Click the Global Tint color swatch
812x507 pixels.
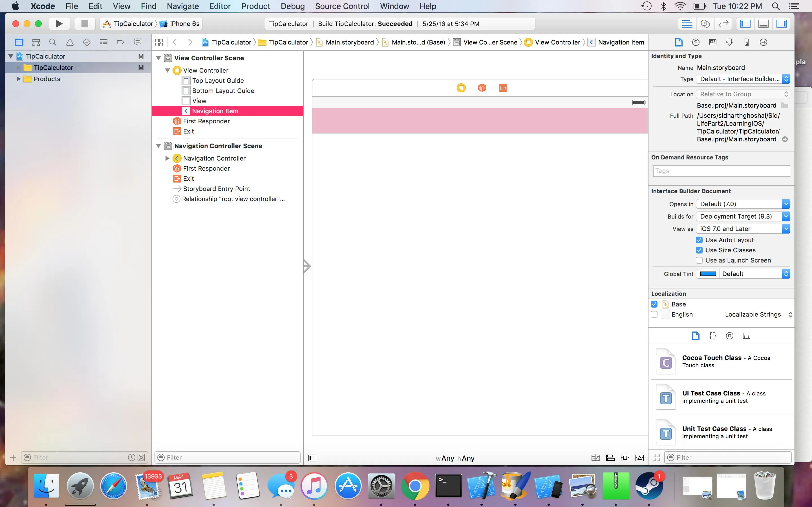[708, 274]
